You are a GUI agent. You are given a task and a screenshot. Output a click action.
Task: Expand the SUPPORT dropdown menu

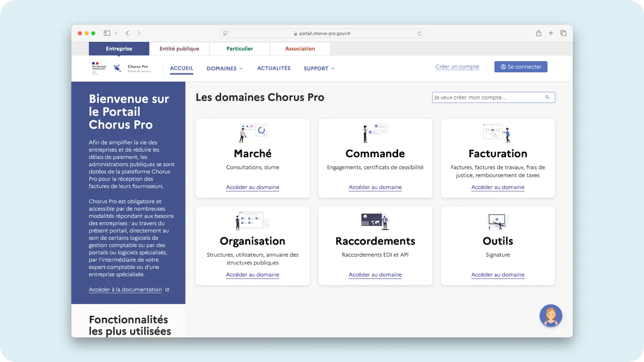319,69
